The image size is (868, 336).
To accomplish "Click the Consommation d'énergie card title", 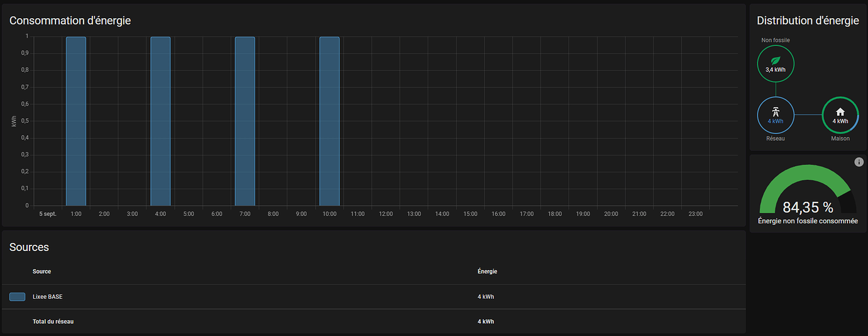I will 70,21.
